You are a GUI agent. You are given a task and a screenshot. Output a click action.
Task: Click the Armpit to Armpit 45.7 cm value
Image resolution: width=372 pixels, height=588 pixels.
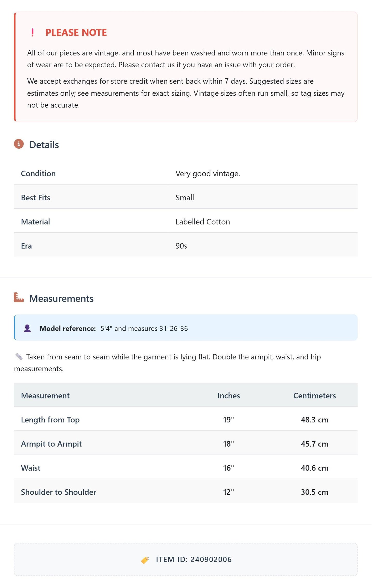tap(315, 444)
